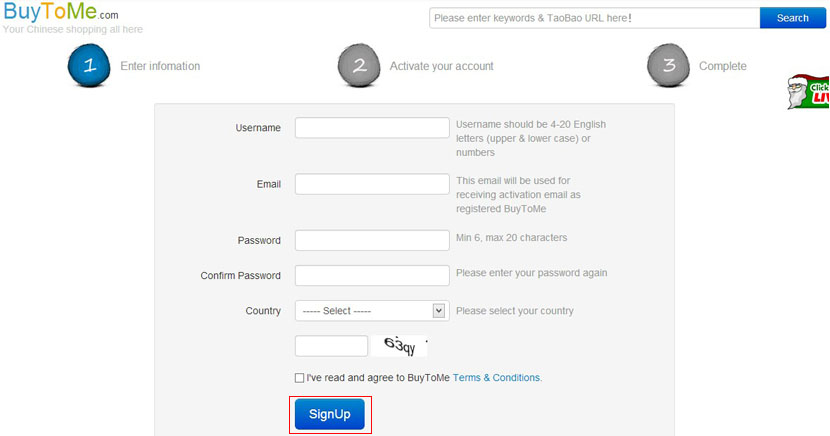Image resolution: width=830 pixels, height=436 pixels.
Task: Open the Terms & Conditions link
Action: 497,378
